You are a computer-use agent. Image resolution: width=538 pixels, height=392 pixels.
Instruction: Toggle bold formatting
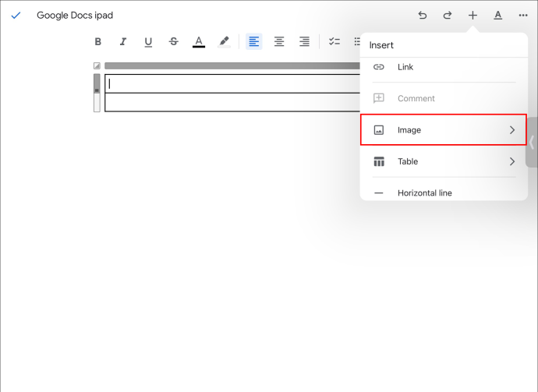tap(97, 41)
